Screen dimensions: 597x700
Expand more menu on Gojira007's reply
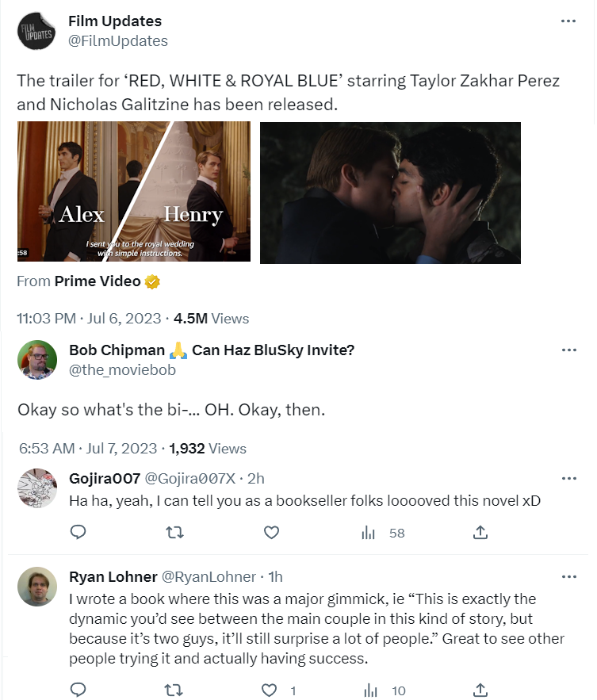(568, 478)
